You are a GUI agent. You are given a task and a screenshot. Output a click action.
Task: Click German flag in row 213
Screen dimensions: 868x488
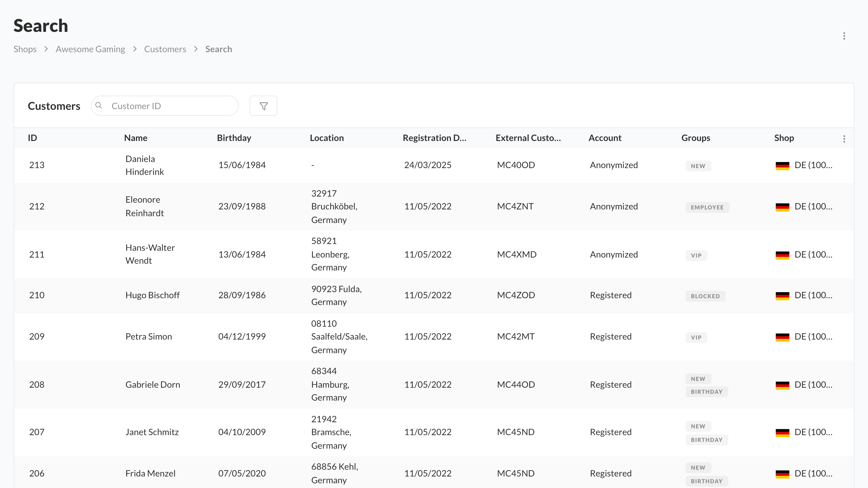pyautogui.click(x=782, y=166)
